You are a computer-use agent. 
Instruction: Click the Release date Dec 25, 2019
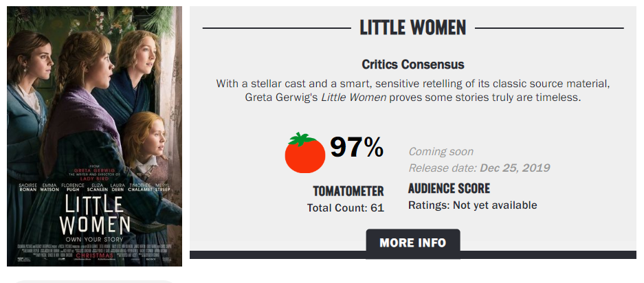(479, 168)
